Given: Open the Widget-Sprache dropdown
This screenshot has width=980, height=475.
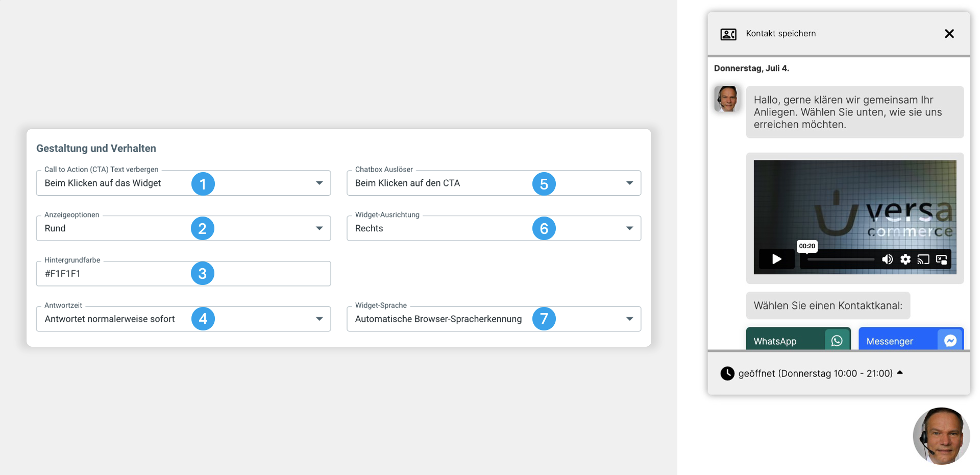Looking at the screenshot, I should tap(494, 319).
